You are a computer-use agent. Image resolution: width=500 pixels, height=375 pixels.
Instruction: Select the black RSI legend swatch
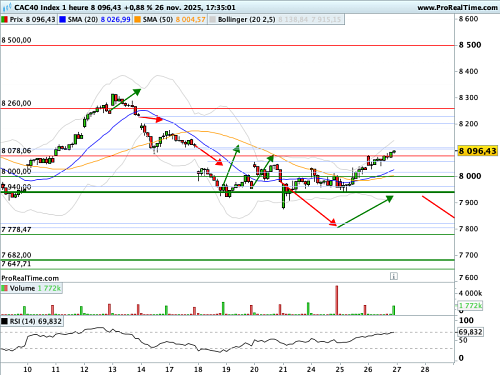click(4, 321)
